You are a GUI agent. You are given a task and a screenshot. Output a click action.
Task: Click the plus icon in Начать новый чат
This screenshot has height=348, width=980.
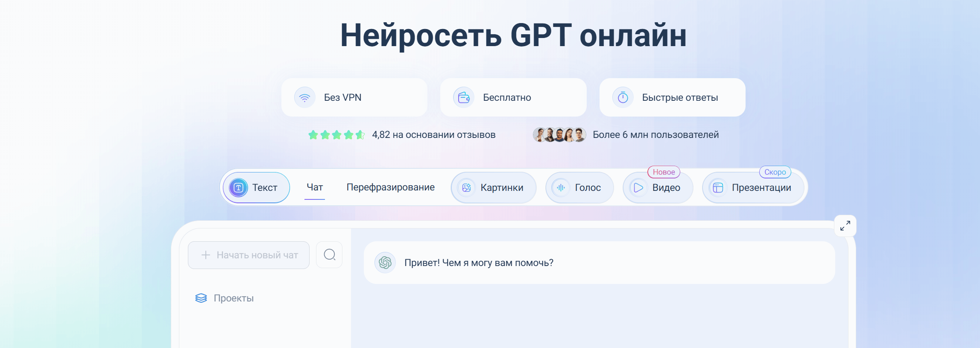pyautogui.click(x=206, y=255)
